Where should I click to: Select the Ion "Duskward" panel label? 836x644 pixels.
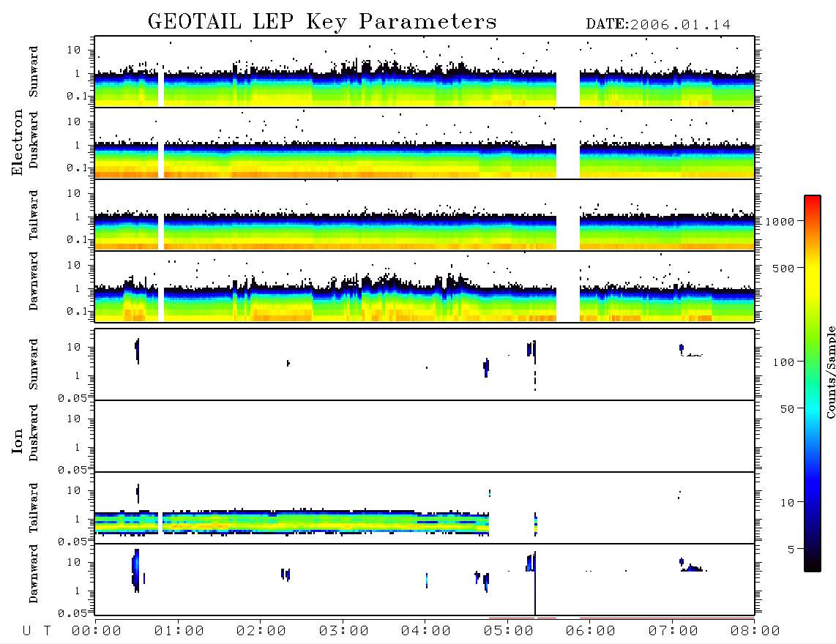(34, 433)
